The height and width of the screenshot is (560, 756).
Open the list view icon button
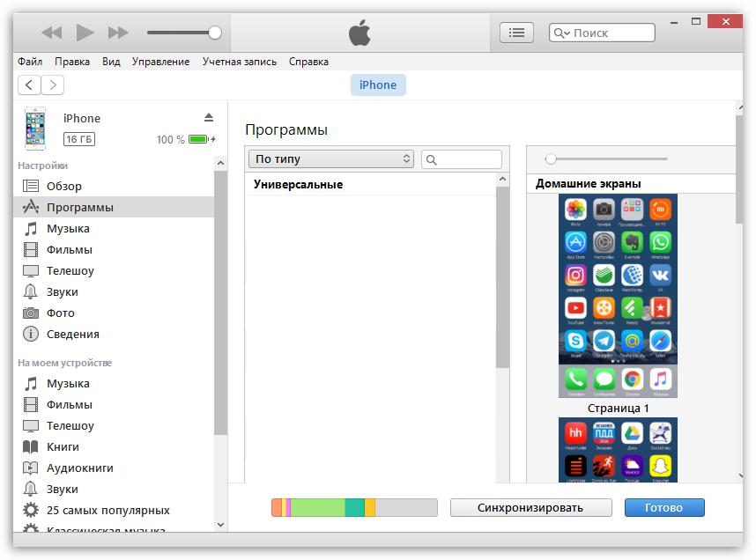(517, 33)
